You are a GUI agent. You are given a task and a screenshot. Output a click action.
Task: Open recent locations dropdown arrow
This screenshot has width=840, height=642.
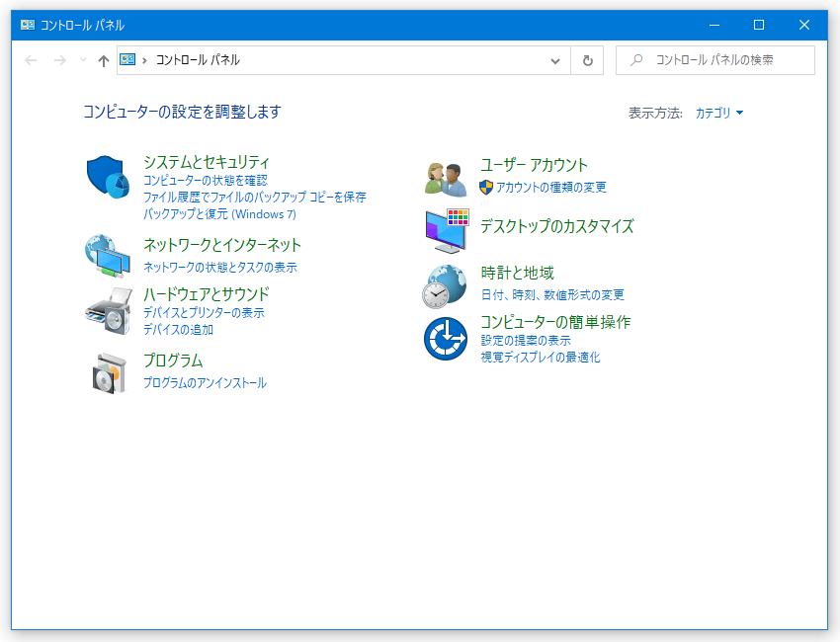83,60
